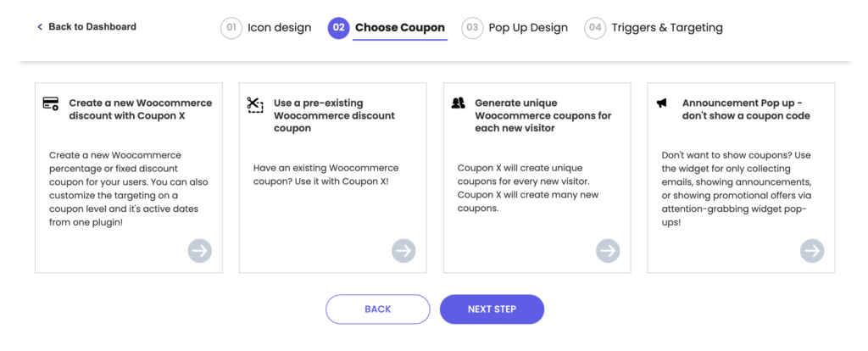This screenshot has width=868, height=351.
Task: Click the scissors coupon icon
Action: click(255, 104)
